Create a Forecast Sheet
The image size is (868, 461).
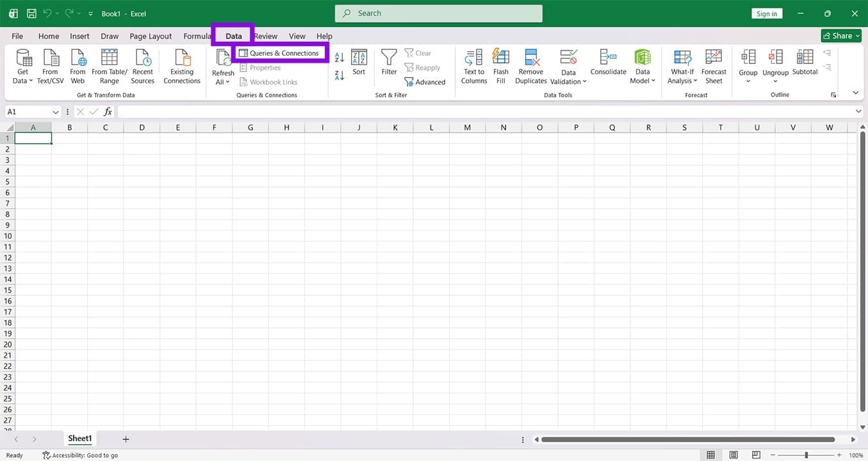[714, 67]
